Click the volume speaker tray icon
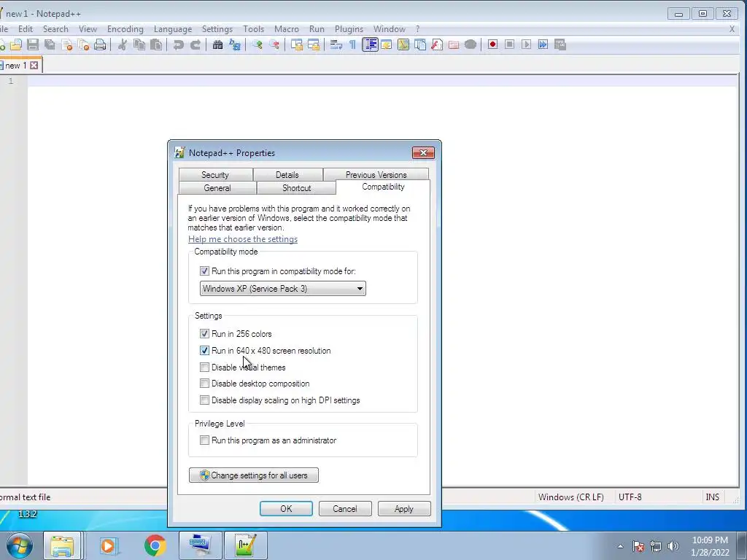Image resolution: width=747 pixels, height=560 pixels. (x=673, y=546)
